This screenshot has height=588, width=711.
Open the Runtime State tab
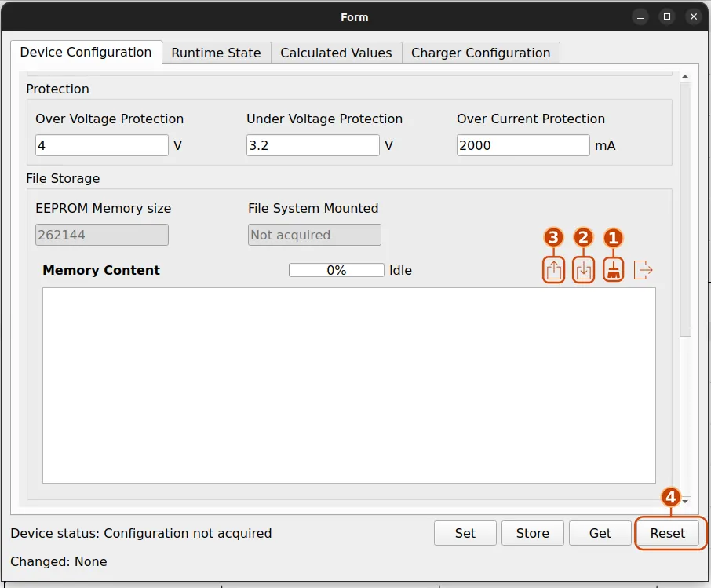coord(217,53)
